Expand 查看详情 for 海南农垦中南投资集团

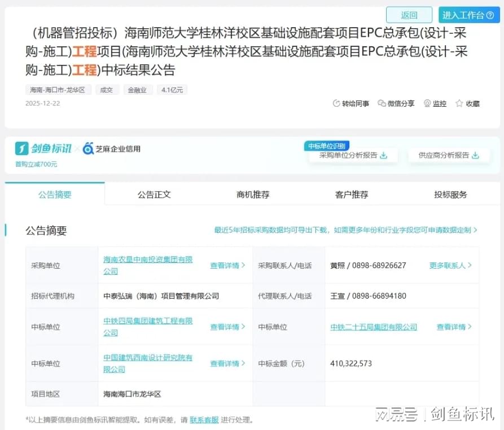(x=227, y=265)
